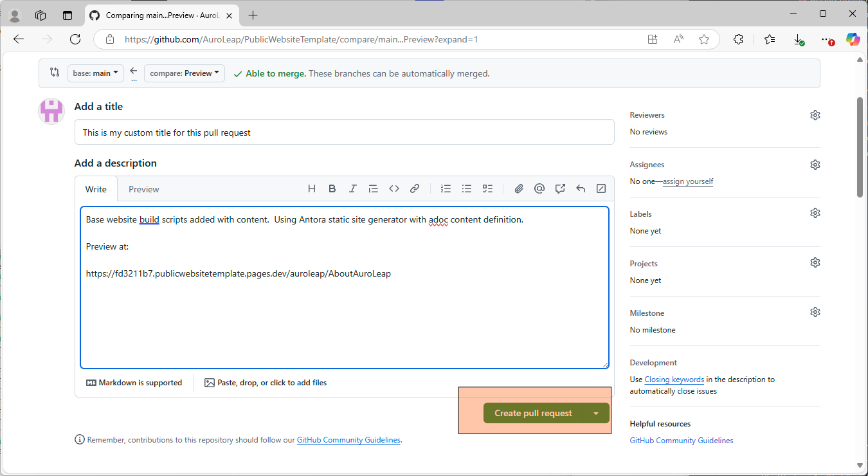This screenshot has width=868, height=476.
Task: Go back in browser history
Action: point(19,39)
